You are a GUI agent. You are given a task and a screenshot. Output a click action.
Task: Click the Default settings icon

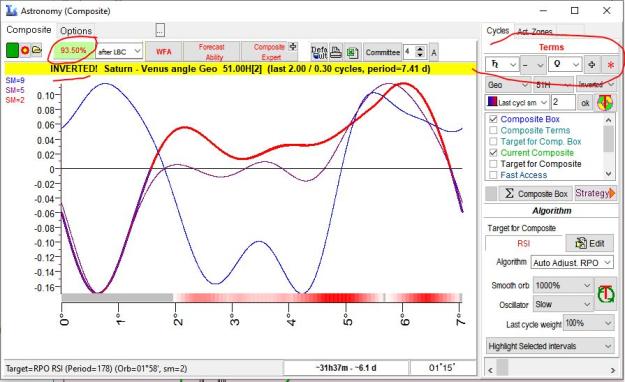(319, 52)
